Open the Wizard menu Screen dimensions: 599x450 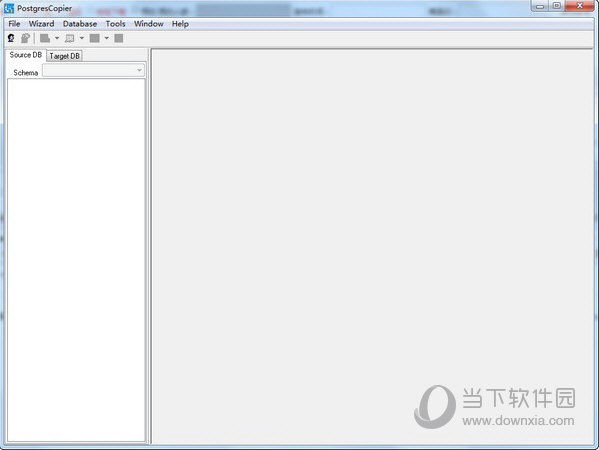coord(41,24)
